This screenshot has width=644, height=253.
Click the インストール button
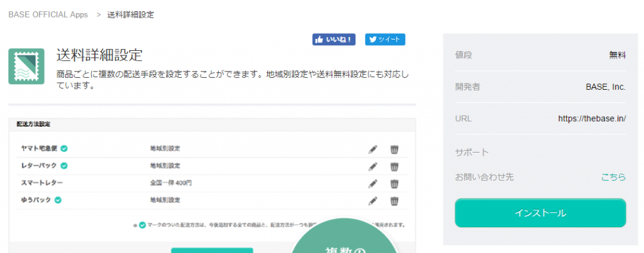[540, 213]
